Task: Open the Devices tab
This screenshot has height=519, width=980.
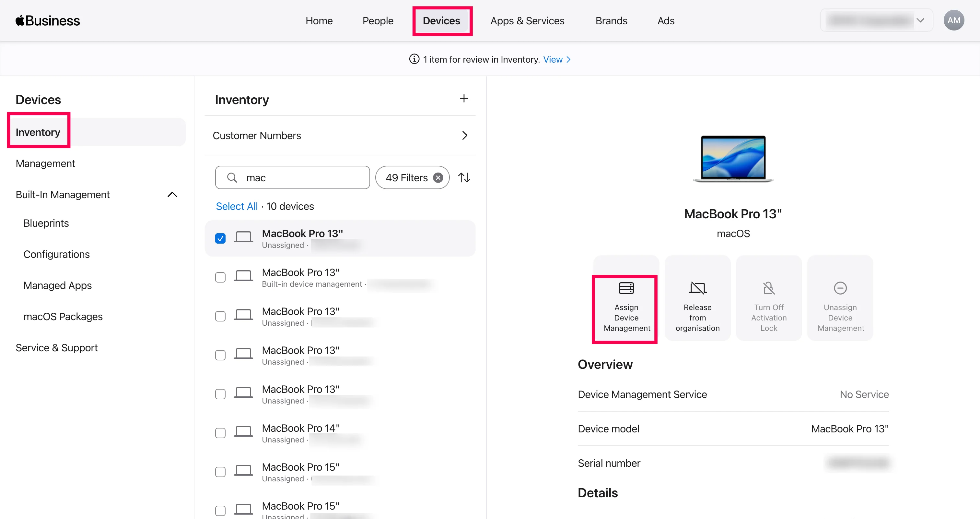Action: pyautogui.click(x=441, y=20)
